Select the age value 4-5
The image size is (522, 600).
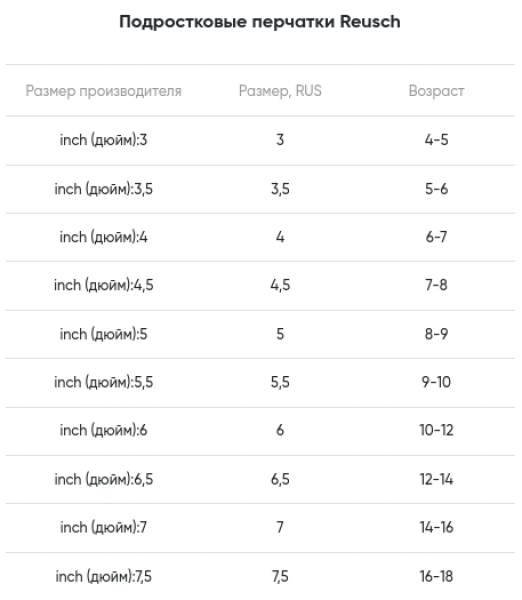(436, 140)
